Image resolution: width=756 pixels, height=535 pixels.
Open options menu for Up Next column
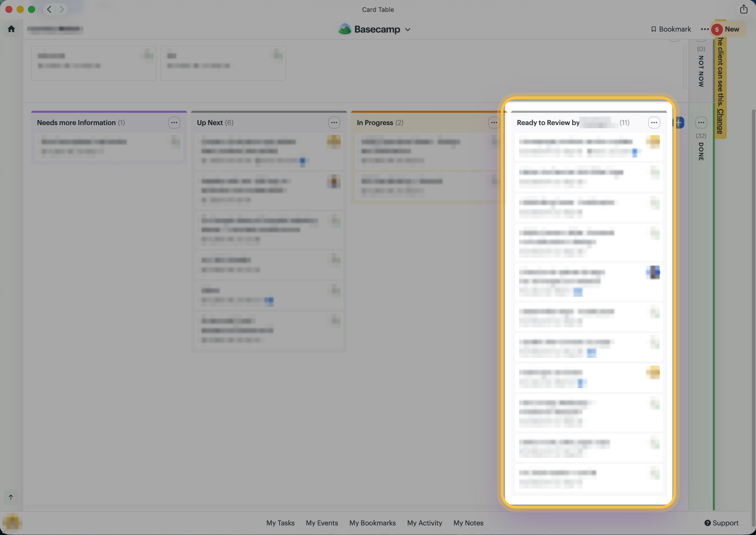(334, 123)
